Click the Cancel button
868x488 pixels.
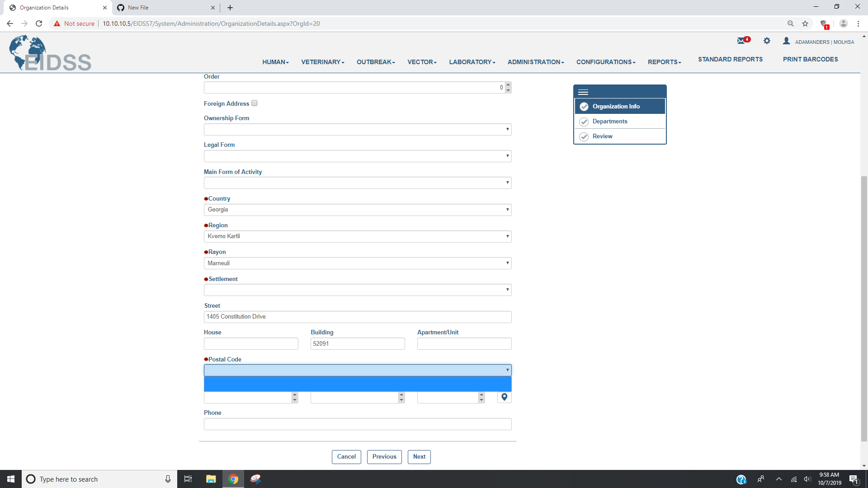pyautogui.click(x=346, y=457)
